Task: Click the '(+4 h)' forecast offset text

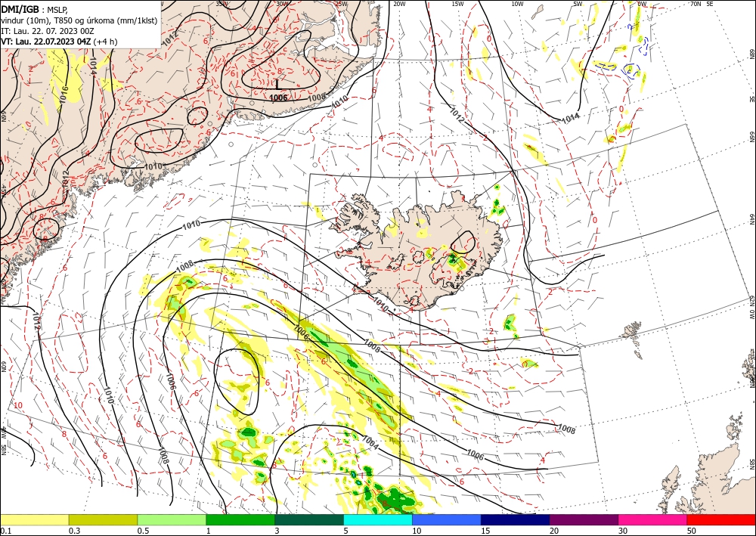Action: pyautogui.click(x=105, y=42)
